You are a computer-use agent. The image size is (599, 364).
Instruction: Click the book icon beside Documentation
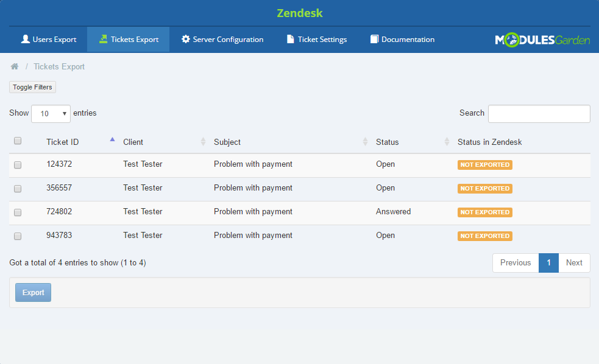(x=374, y=39)
